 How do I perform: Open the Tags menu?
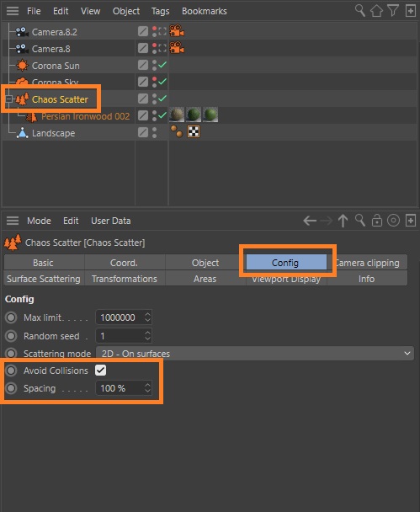pyautogui.click(x=160, y=11)
